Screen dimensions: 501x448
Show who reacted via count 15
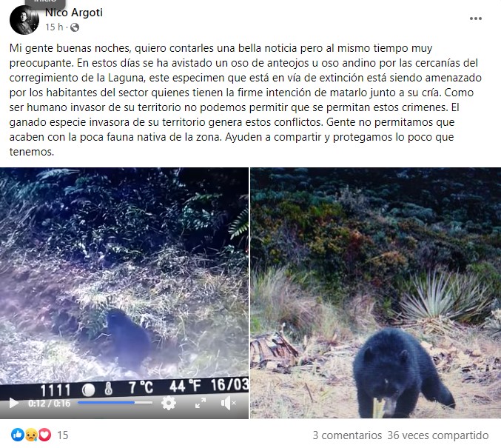tap(63, 435)
